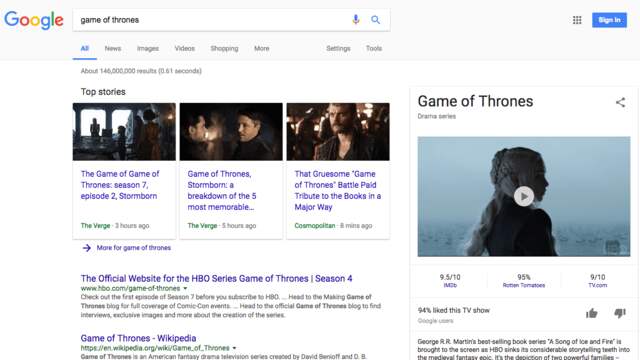Switch to the Images tab

148,48
